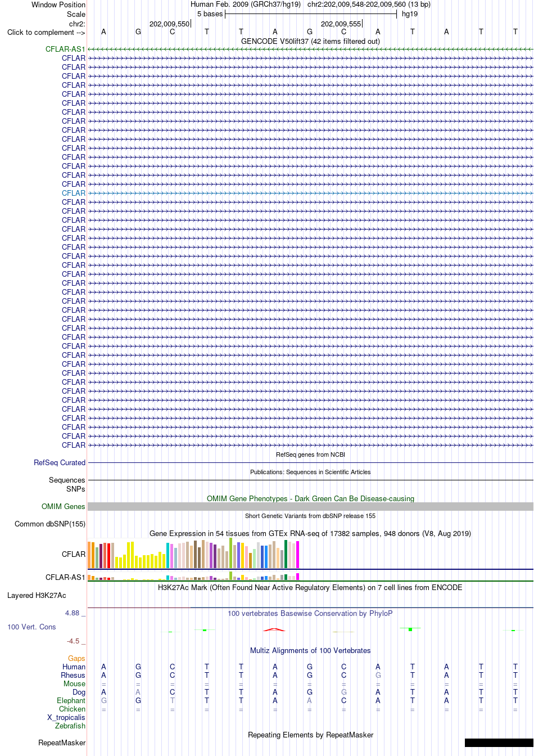Click the CFLAR-AS1 label beside the GTEx chart
Viewport: 534px width, 756px height.
pos(65,577)
